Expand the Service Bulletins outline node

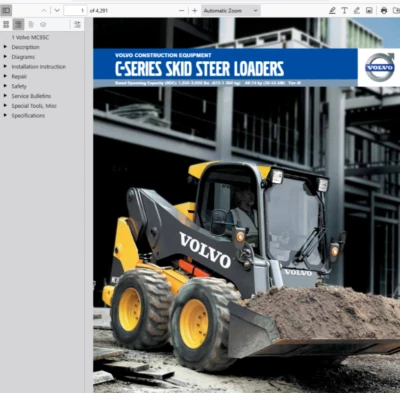[5, 96]
